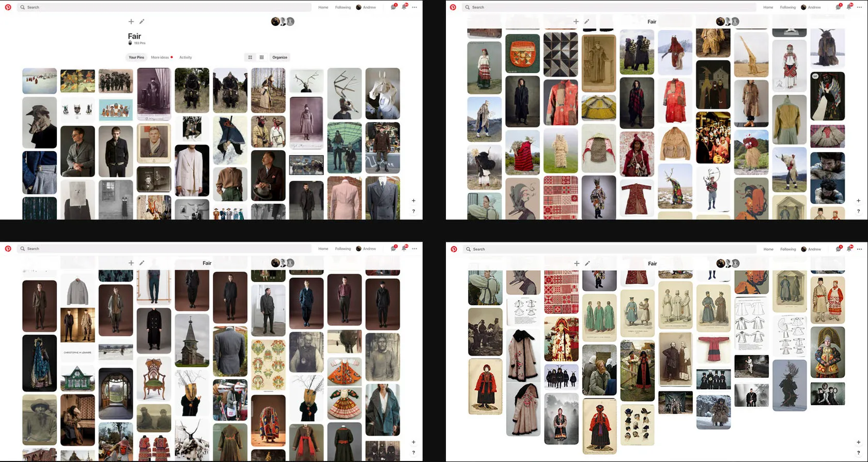
Task: Click the pencil edit icon in bottom-left window
Action: [142, 263]
